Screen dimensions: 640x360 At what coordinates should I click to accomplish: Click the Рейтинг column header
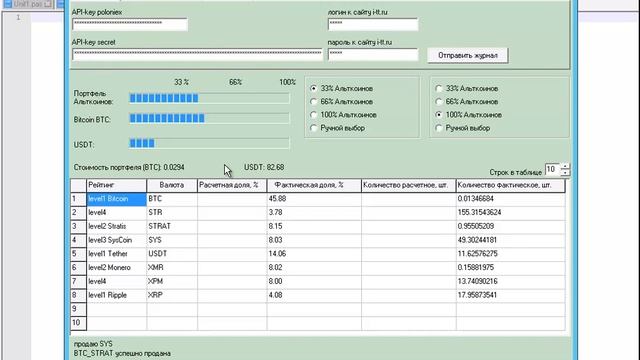tap(116, 185)
